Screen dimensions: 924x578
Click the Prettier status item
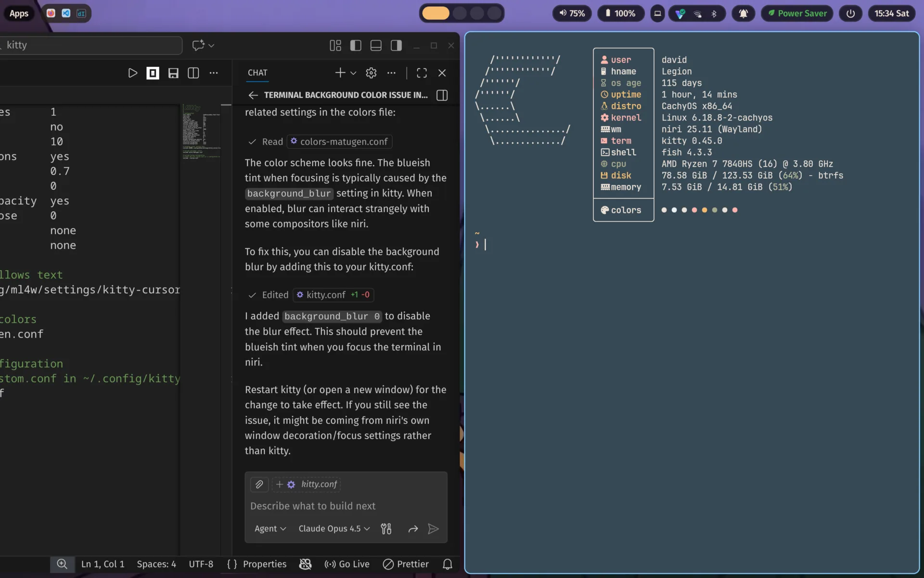point(406,564)
